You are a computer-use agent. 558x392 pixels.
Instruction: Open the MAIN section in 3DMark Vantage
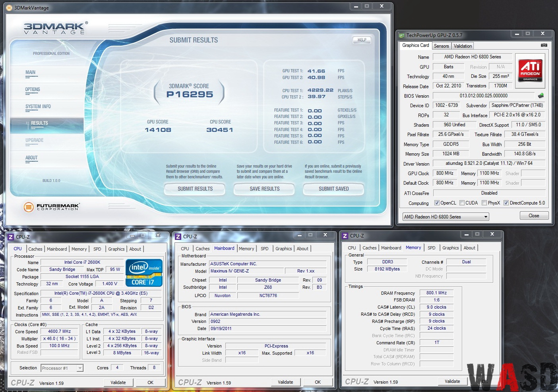31,72
